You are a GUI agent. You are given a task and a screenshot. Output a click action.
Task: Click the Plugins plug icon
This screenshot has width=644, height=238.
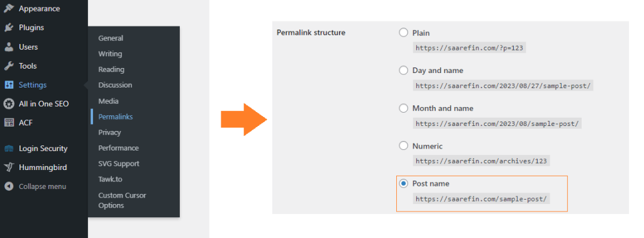[x=9, y=28]
